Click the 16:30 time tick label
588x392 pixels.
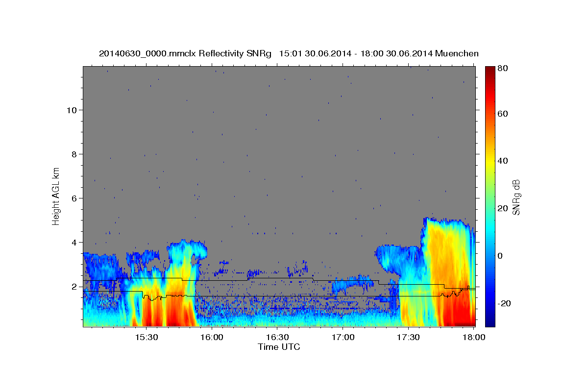277,337
